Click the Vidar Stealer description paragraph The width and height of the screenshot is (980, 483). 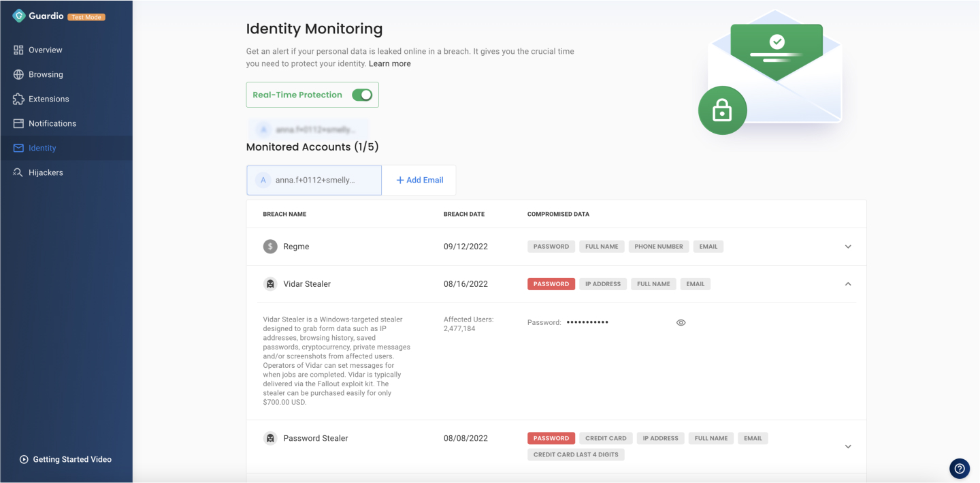[x=337, y=360]
